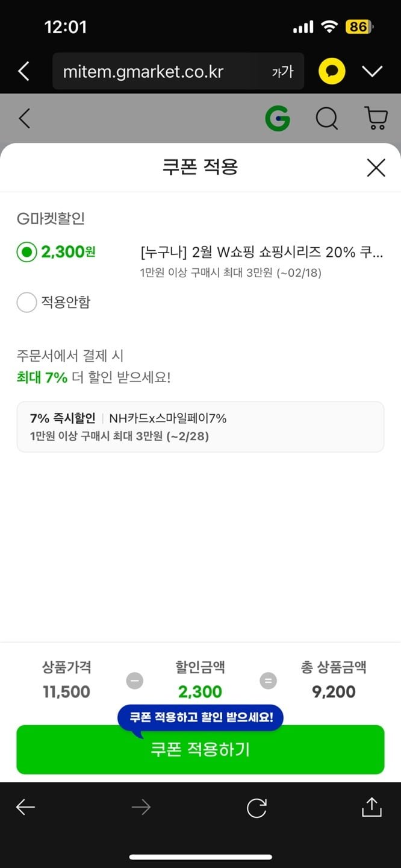The image size is (401, 868).
Task: Go back using Gmarket page arrow
Action: [x=24, y=118]
